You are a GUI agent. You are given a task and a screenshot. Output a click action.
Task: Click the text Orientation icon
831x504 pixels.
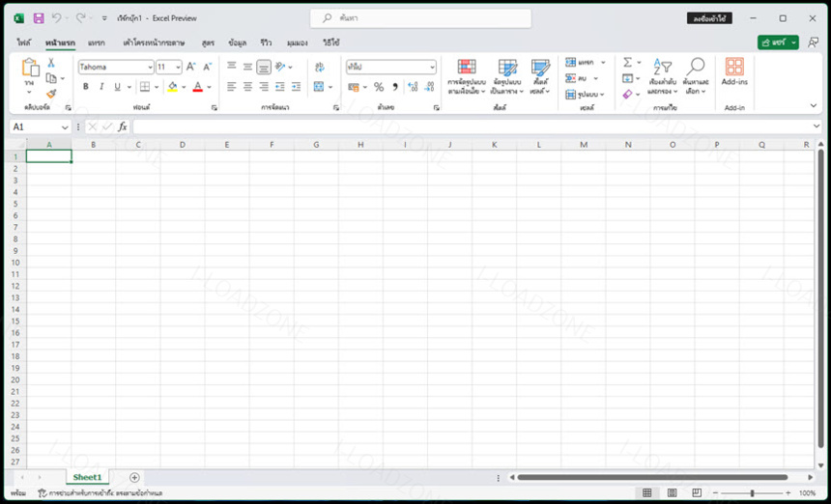pos(280,67)
